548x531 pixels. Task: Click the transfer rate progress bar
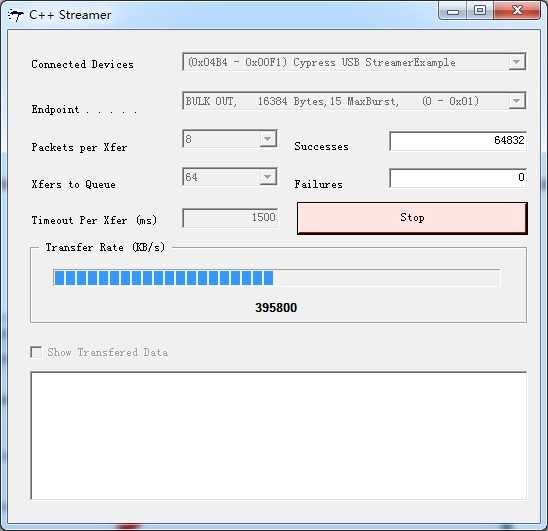[x=276, y=278]
